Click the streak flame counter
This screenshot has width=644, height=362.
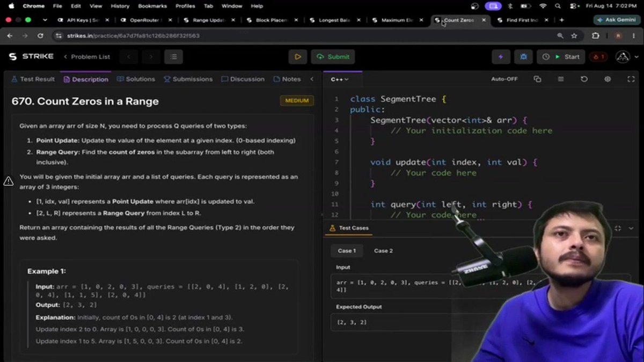(x=598, y=57)
